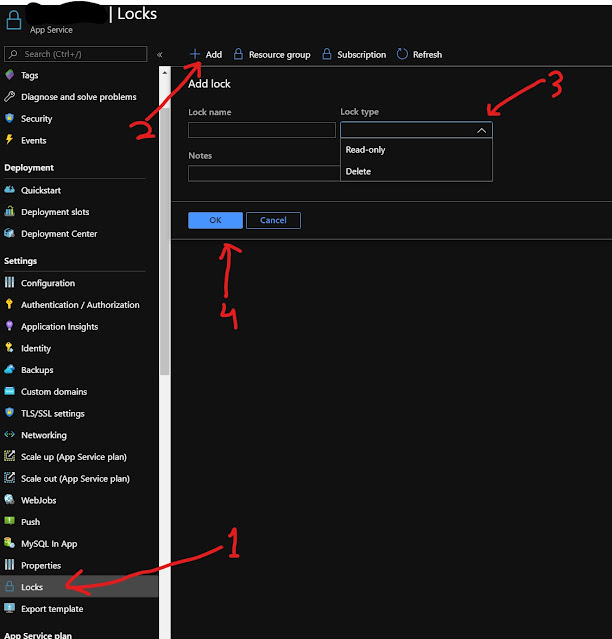Click the Configuration bars icon

9,282
